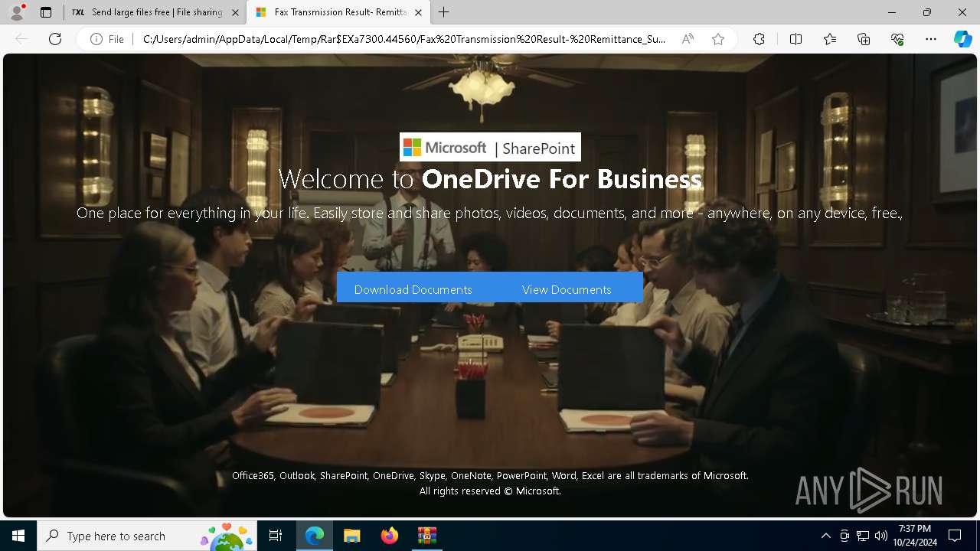Add this page to favorites star

click(718, 39)
